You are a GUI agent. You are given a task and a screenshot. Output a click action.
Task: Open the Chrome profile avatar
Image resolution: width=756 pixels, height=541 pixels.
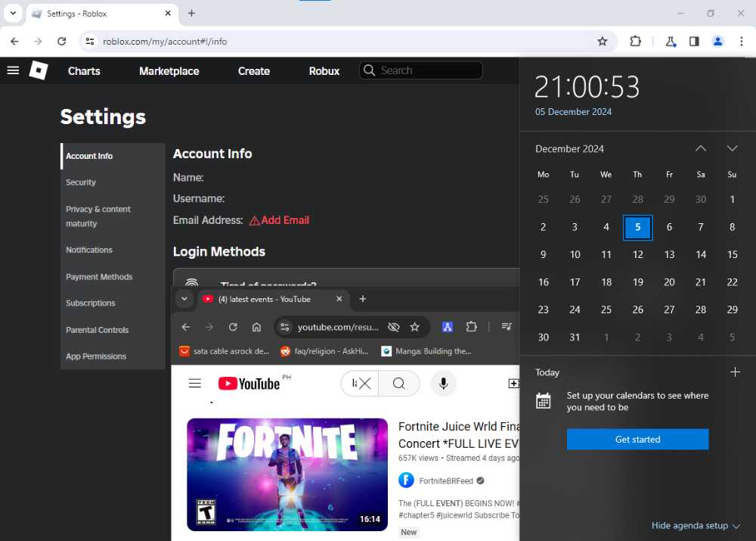point(718,42)
